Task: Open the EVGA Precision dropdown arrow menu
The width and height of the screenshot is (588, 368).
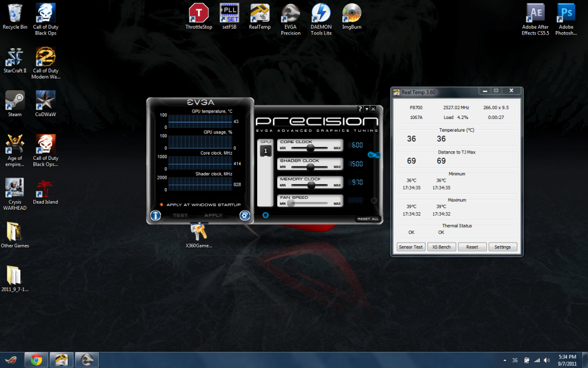Action: (367, 109)
